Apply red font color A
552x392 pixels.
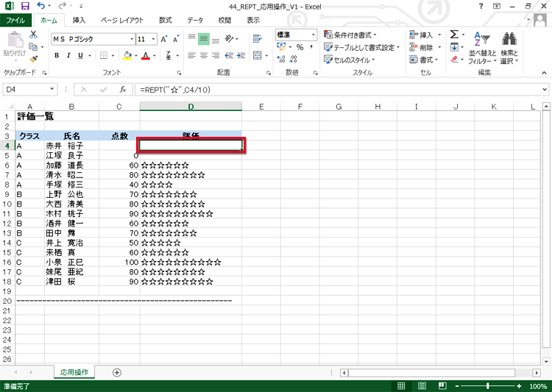coord(146,56)
